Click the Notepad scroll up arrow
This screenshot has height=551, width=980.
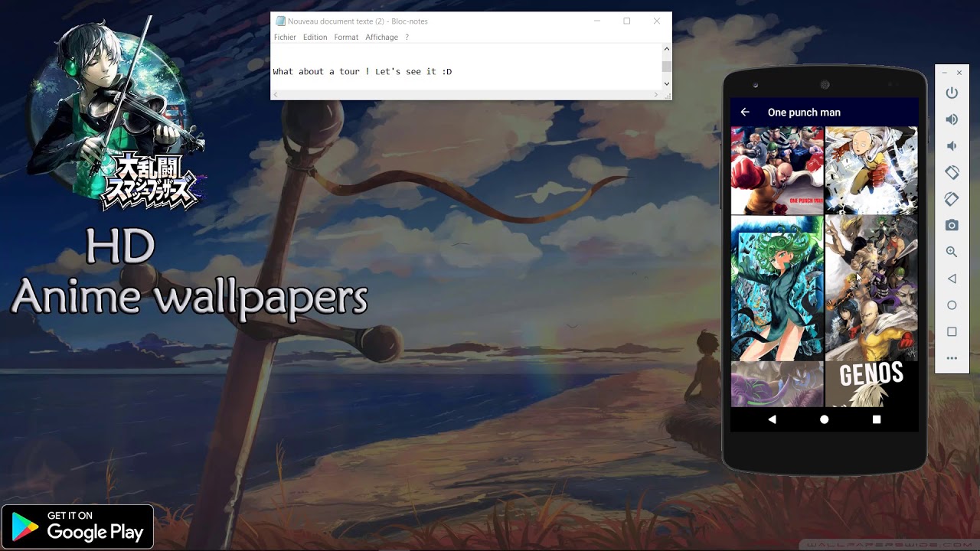[667, 49]
